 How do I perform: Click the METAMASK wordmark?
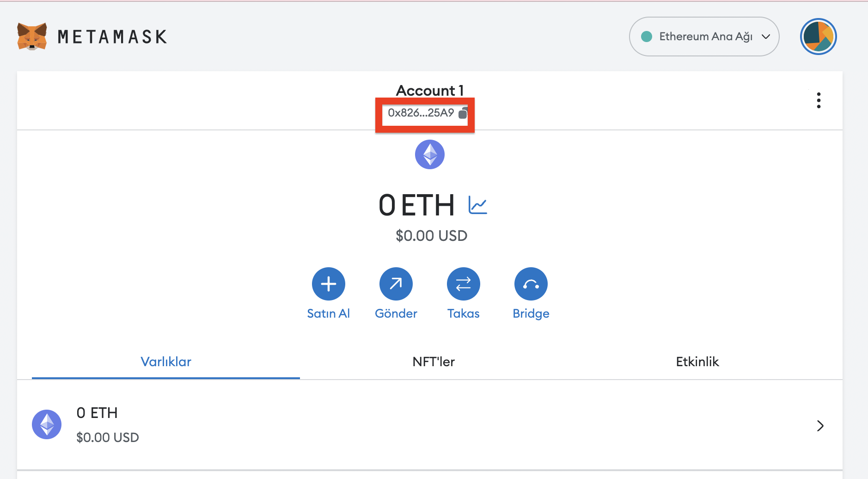tap(112, 37)
